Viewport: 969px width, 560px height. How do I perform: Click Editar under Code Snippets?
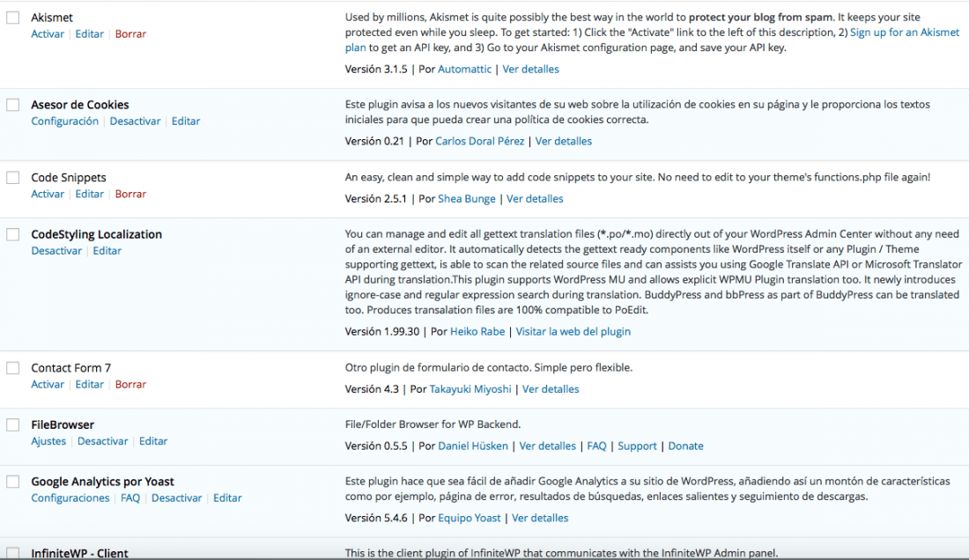tap(90, 194)
